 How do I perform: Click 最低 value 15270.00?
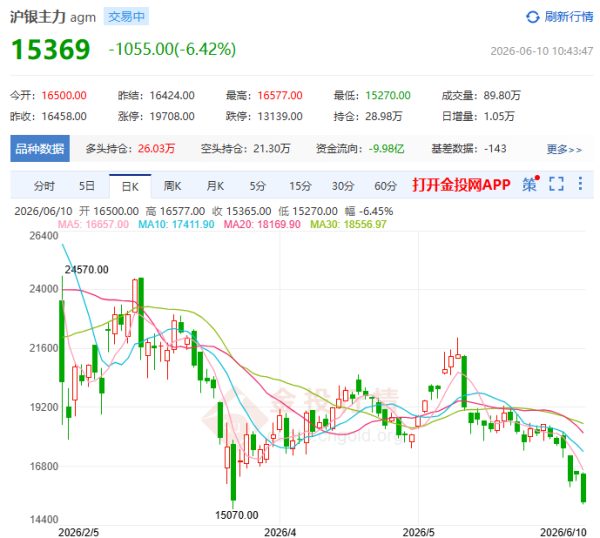click(x=388, y=95)
